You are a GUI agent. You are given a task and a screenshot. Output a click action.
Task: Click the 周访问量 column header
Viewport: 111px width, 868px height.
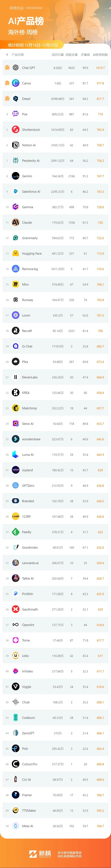click(x=58, y=55)
